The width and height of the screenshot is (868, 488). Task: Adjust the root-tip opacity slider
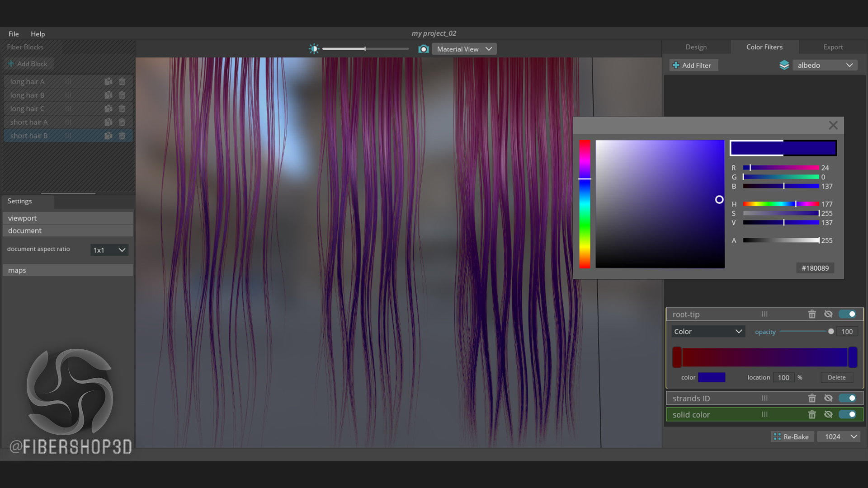pos(807,332)
